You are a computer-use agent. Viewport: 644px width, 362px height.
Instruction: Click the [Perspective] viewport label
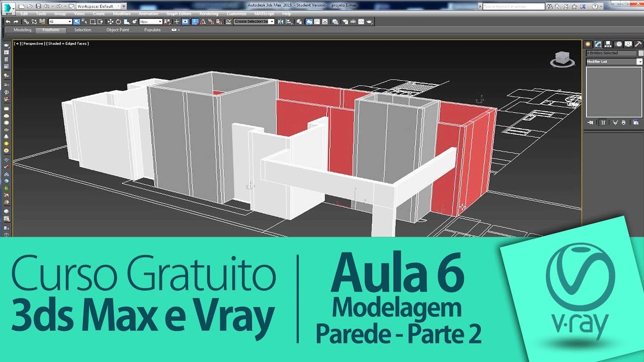[34, 44]
